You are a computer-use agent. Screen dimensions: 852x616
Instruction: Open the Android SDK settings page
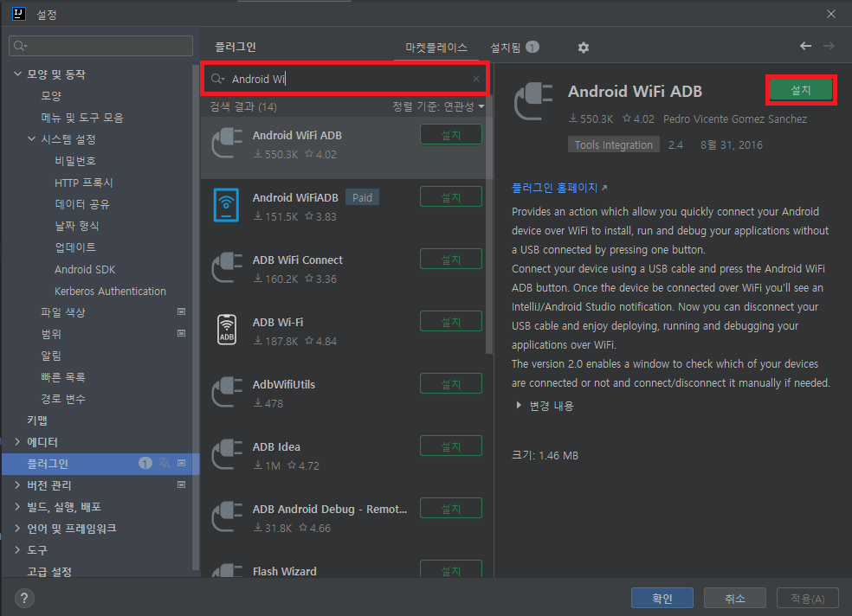(x=85, y=269)
